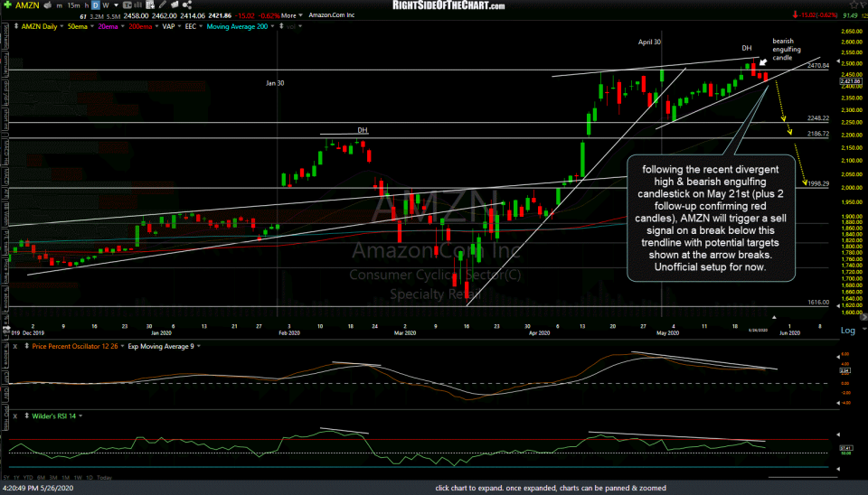
Task: Select the 1Y time range
Action: tap(16, 477)
